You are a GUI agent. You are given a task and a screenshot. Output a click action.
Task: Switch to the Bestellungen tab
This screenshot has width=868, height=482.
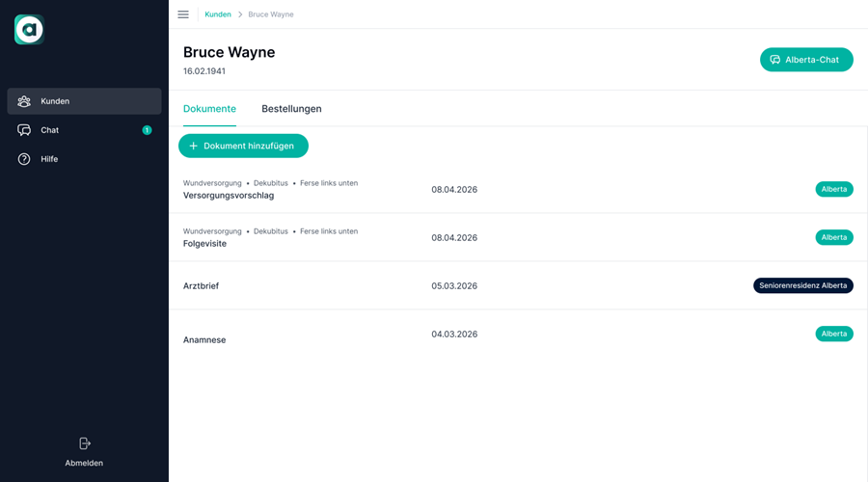[291, 109]
